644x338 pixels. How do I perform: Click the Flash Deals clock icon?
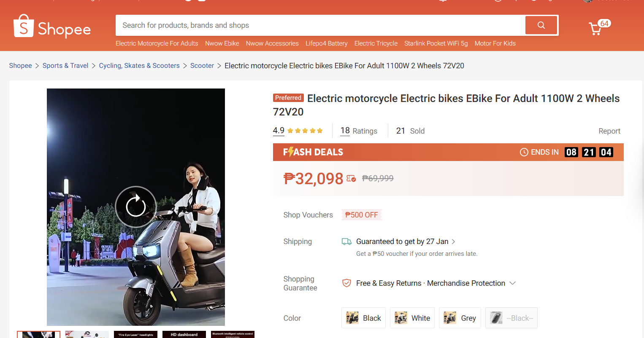click(x=524, y=152)
